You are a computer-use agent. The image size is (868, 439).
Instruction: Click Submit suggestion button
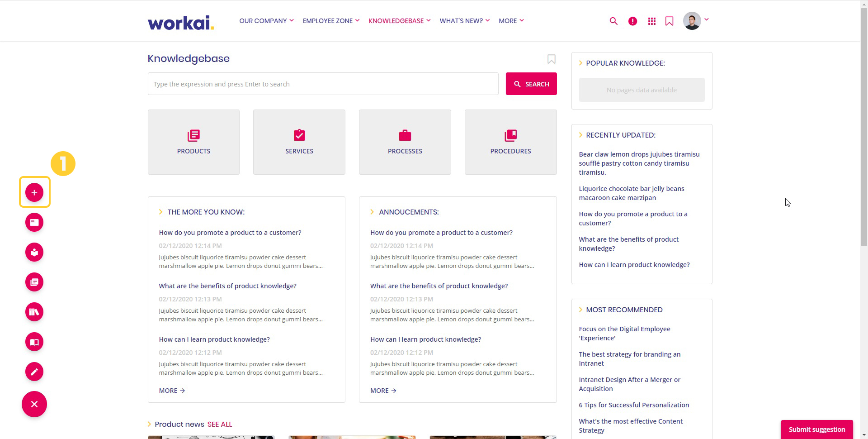[x=817, y=429]
